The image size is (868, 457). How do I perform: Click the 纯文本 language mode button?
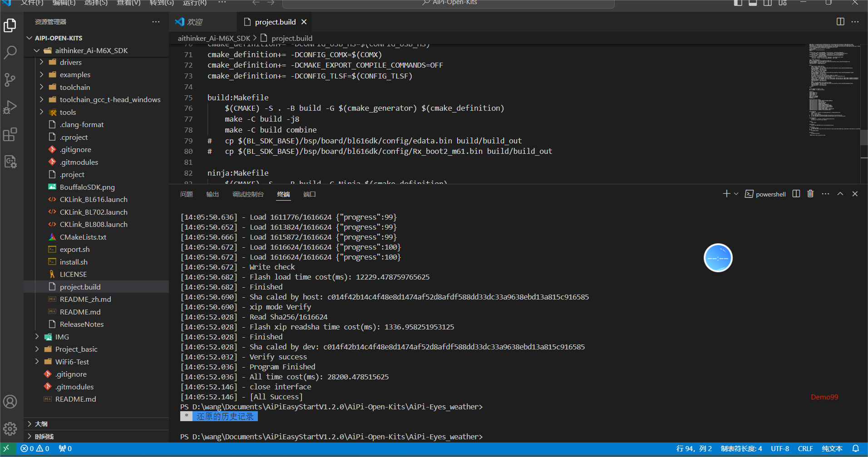(832, 448)
